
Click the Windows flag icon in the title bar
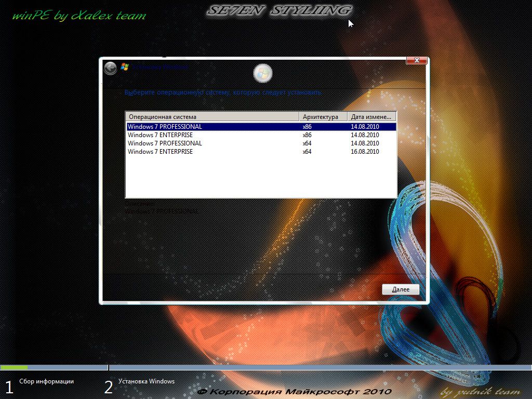[x=125, y=67]
